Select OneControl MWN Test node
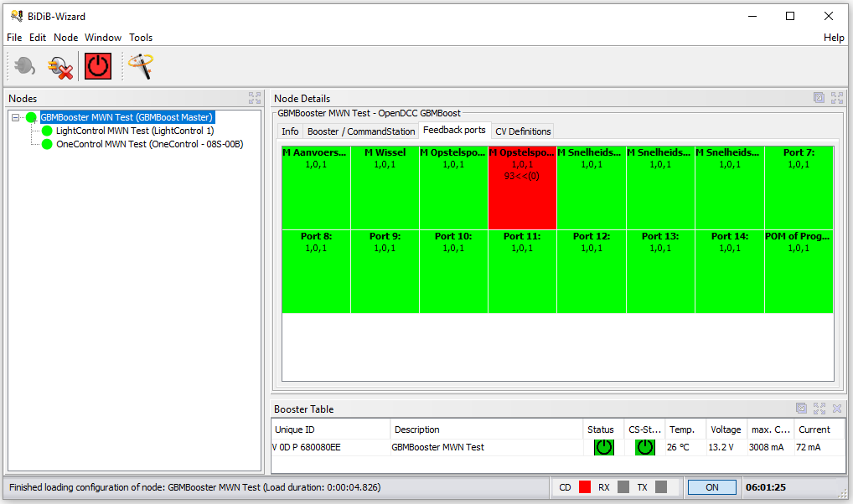 point(150,144)
